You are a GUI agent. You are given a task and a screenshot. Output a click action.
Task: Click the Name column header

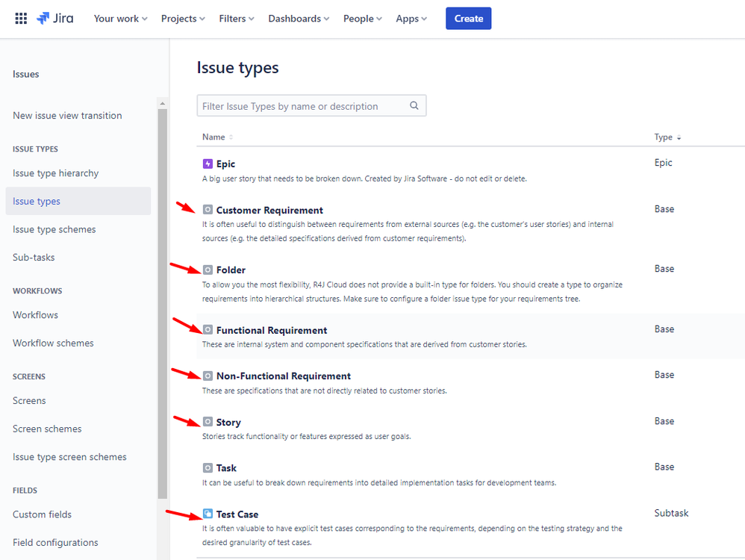click(213, 137)
